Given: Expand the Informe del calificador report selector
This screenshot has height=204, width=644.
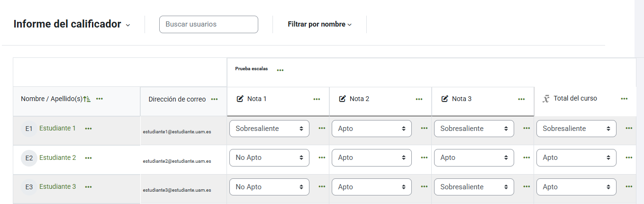Looking at the screenshot, I should tap(72, 24).
